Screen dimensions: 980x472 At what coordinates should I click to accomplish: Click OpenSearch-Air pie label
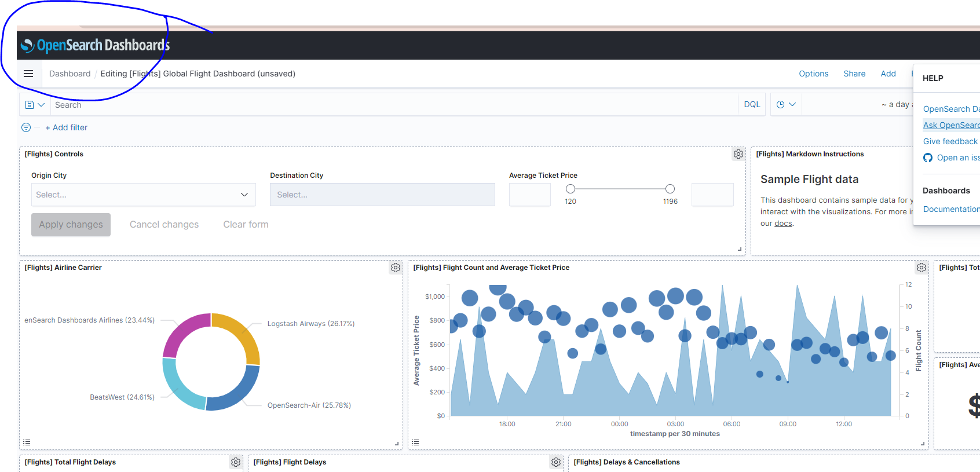[309, 405]
